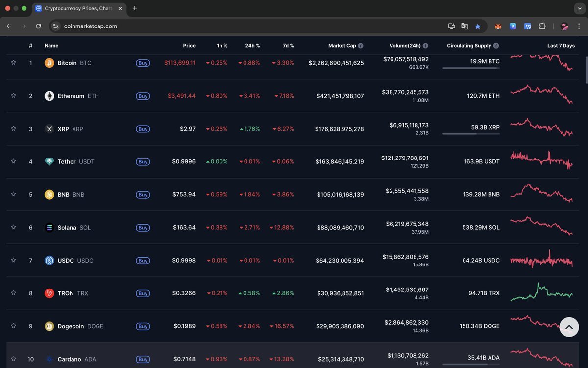Open the TRON TRX coin link
The width and height of the screenshot is (588, 368).
tap(73, 293)
